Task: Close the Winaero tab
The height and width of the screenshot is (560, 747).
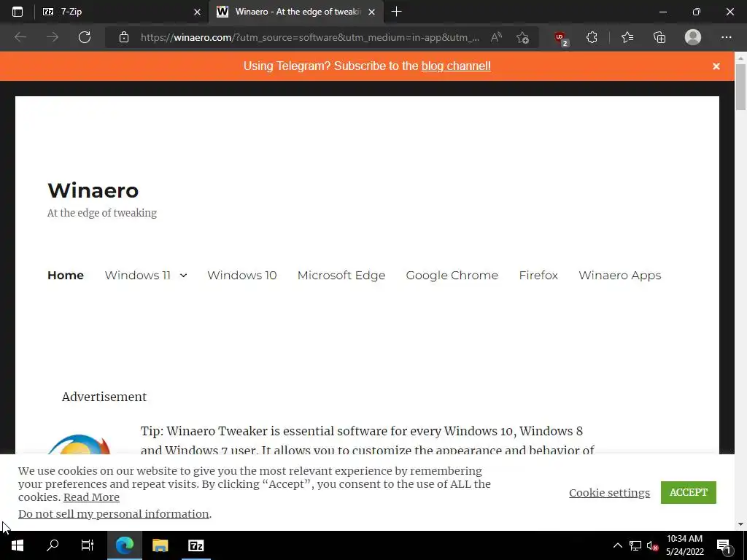Action: coord(371,12)
